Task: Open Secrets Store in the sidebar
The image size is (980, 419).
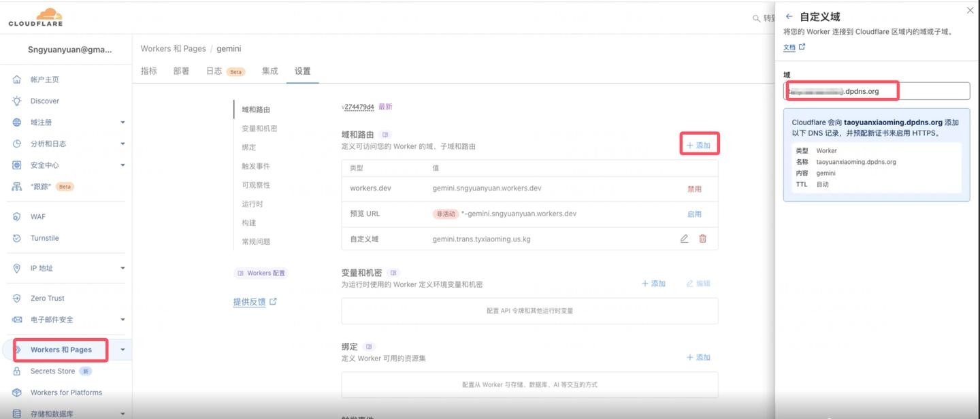Action: click(x=52, y=371)
